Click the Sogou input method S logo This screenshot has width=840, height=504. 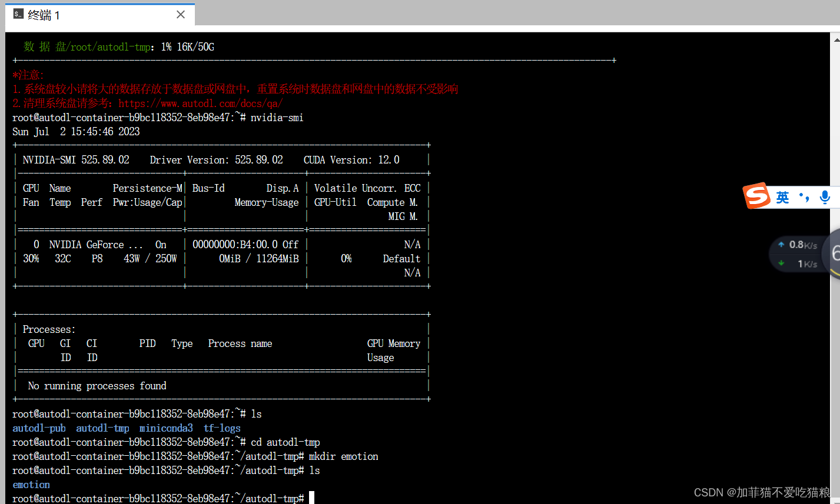756,196
